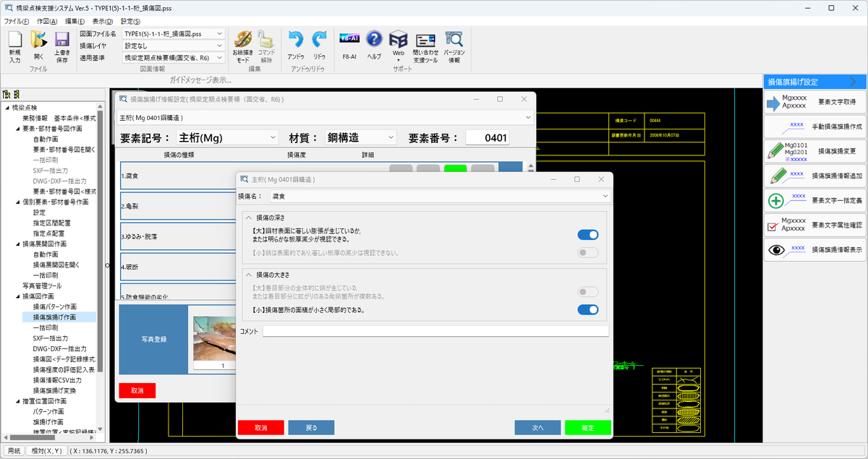Select 3.ゆるみ・脱落 damage row
This screenshot has width=868, height=459.
click(178, 236)
